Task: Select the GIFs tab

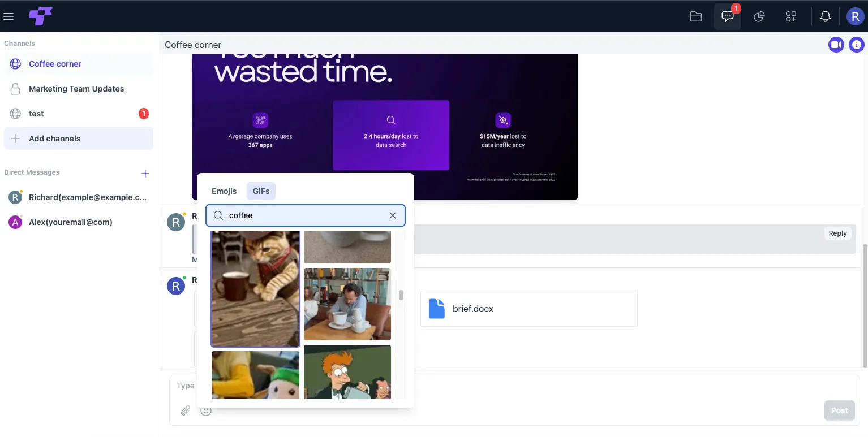Action: coord(261,191)
